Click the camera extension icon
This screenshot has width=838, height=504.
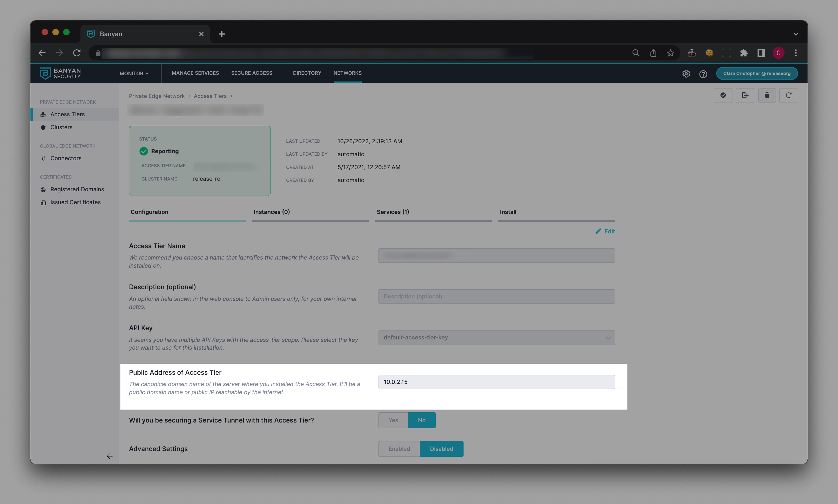pos(692,53)
